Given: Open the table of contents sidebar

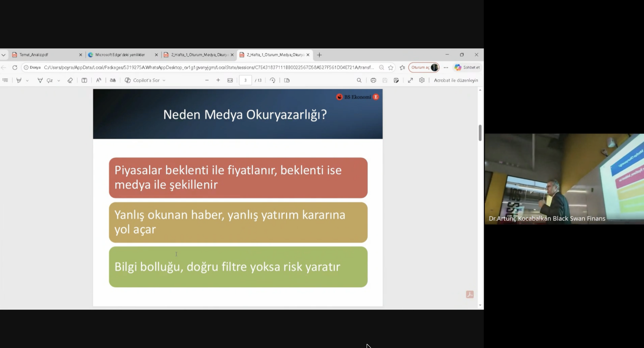Looking at the screenshot, I should [5, 80].
